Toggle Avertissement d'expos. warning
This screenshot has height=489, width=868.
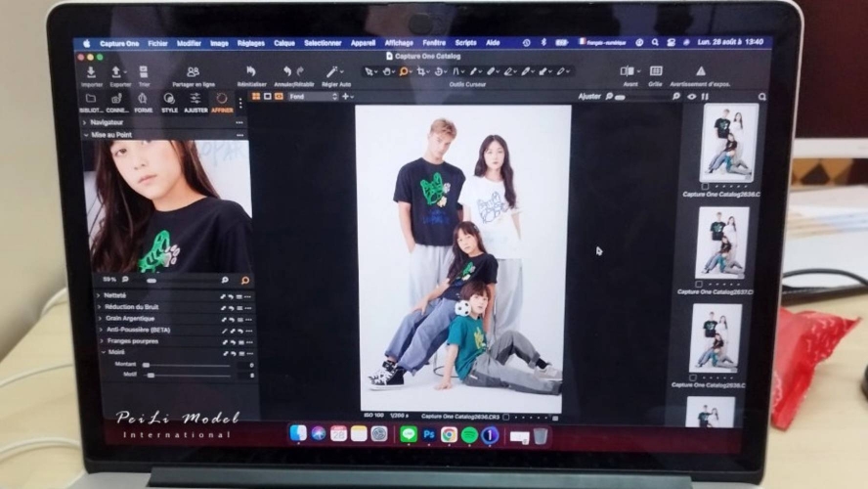pos(700,70)
